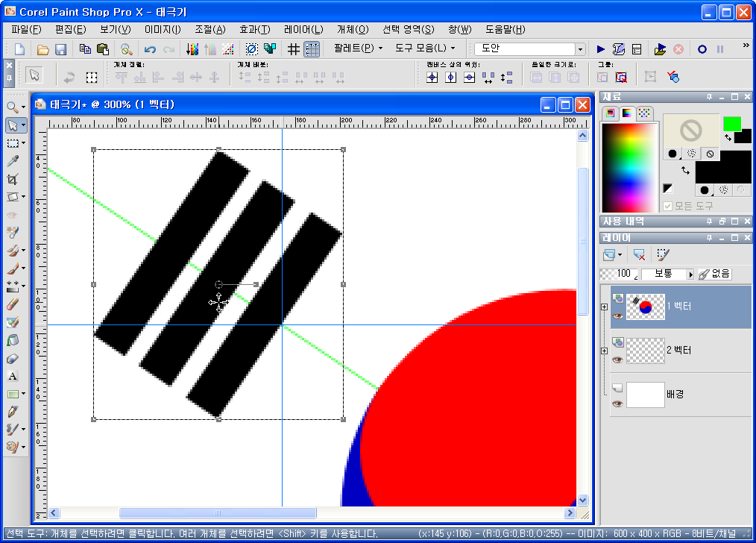This screenshot has height=543, width=756.
Task: Toggle foreground texture button in Materials
Action: pyautogui.click(x=691, y=154)
